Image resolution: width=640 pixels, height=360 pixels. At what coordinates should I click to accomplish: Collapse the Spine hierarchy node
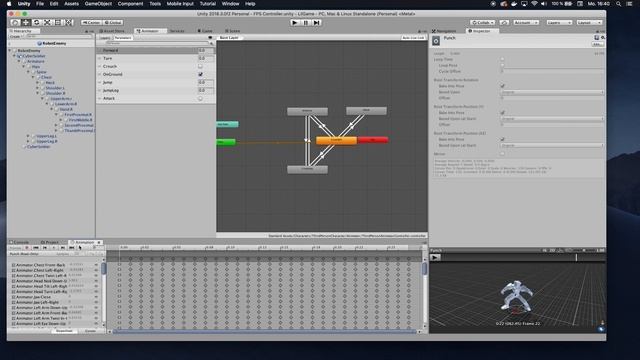click(29, 72)
